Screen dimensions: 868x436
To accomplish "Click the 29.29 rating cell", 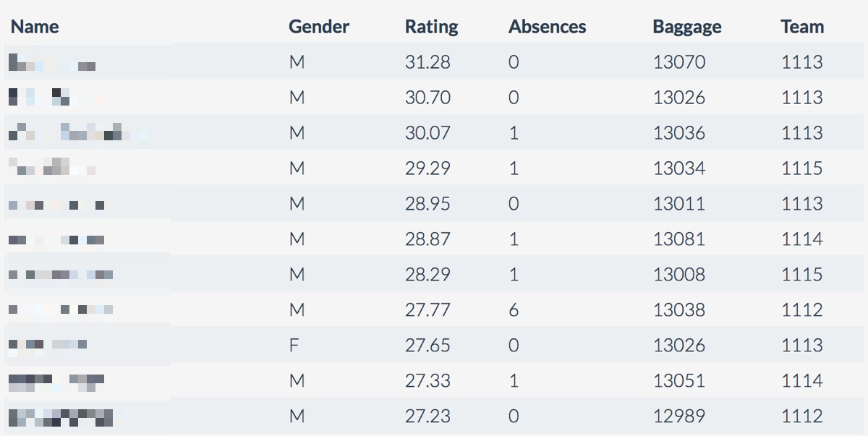I will 427,168.
